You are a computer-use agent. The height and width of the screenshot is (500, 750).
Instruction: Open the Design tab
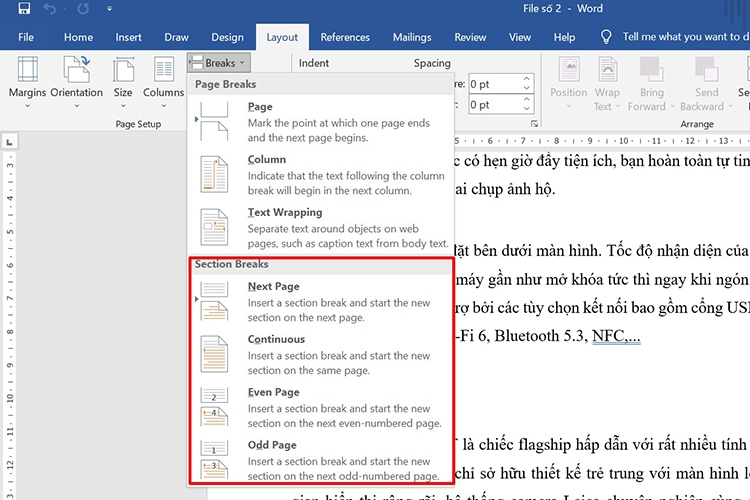click(228, 37)
